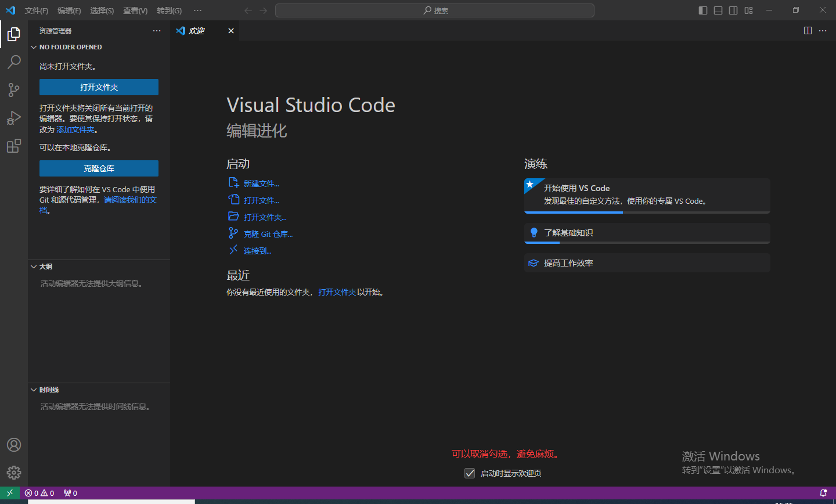
Task: Click progress bar under 开始使用 VS Code
Action: tap(647, 213)
